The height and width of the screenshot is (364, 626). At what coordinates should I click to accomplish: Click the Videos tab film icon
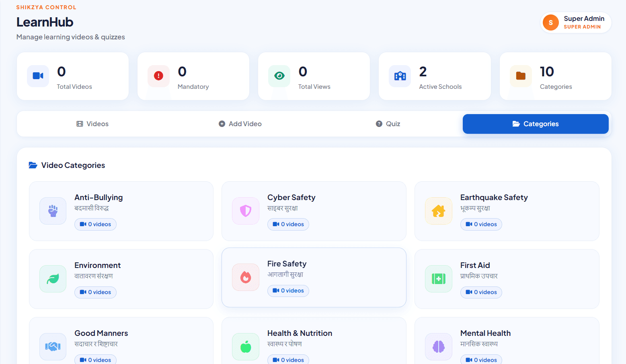(x=80, y=124)
